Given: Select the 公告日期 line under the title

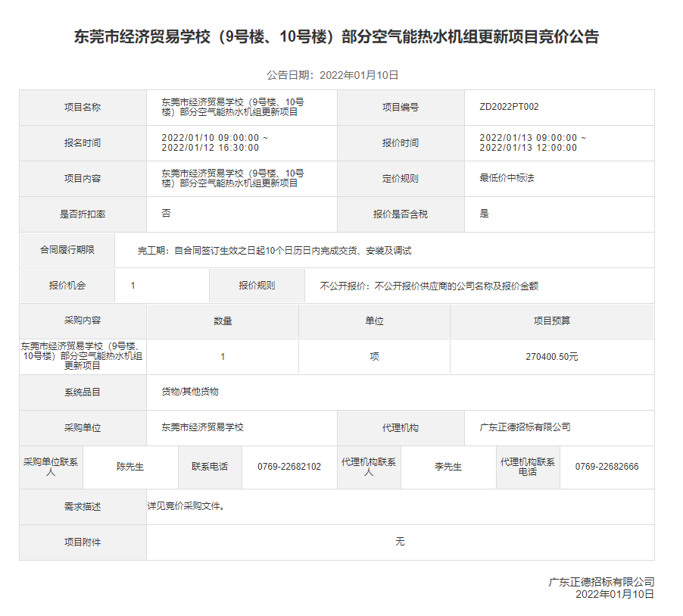Looking at the screenshot, I should click(332, 76).
